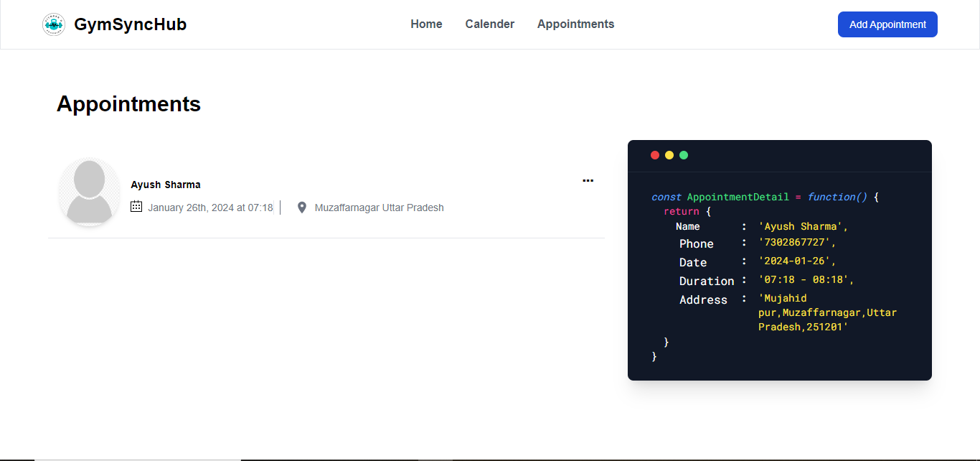The height and width of the screenshot is (461, 980).
Task: Click the phone value '7302867727'
Action: tap(797, 242)
